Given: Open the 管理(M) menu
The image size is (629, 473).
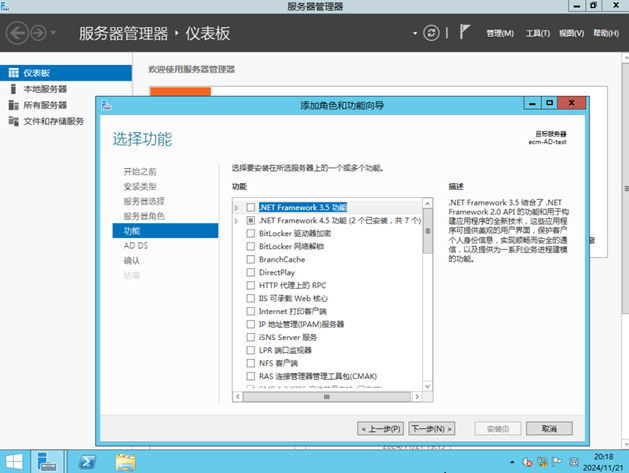Looking at the screenshot, I should pyautogui.click(x=500, y=33).
